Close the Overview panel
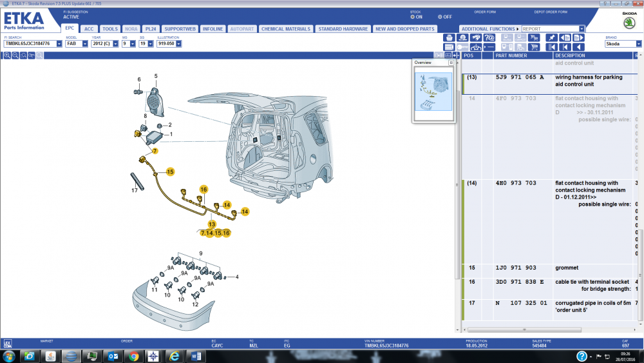 pyautogui.click(x=451, y=63)
